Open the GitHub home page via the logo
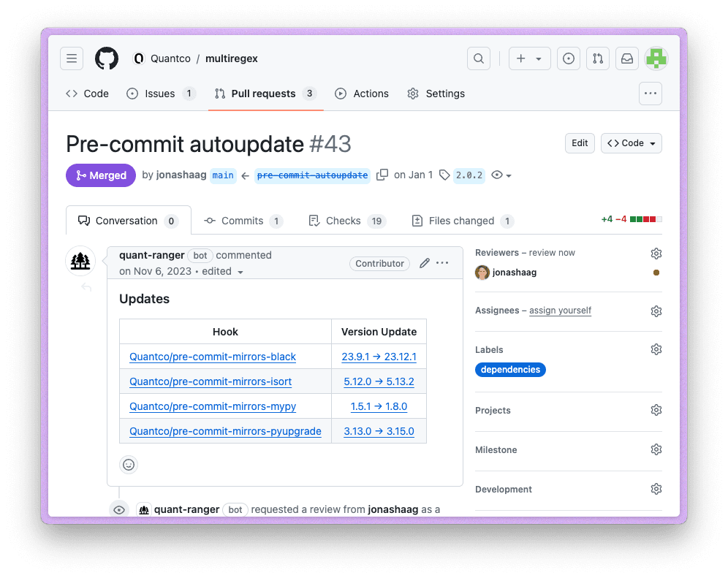 107,58
